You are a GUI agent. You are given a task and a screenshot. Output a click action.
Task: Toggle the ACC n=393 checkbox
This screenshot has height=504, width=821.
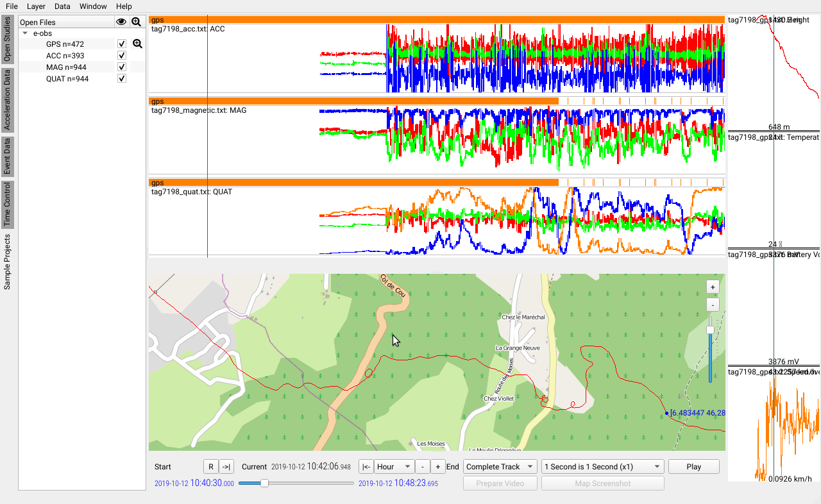[x=122, y=56]
